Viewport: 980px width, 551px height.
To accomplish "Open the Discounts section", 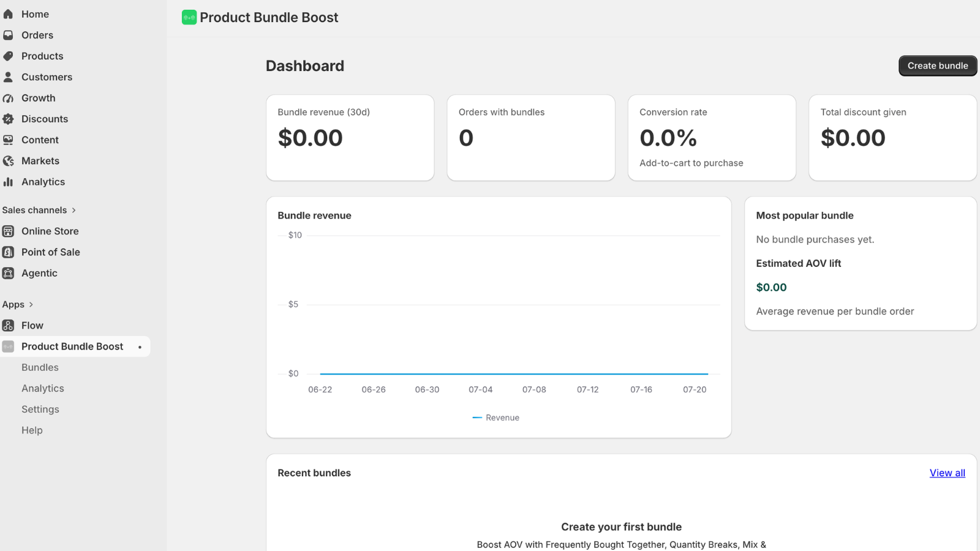I will [45, 119].
